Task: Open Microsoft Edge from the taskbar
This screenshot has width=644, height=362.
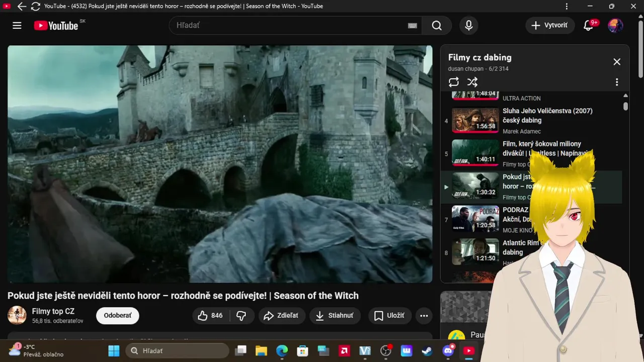Action: pyautogui.click(x=282, y=350)
